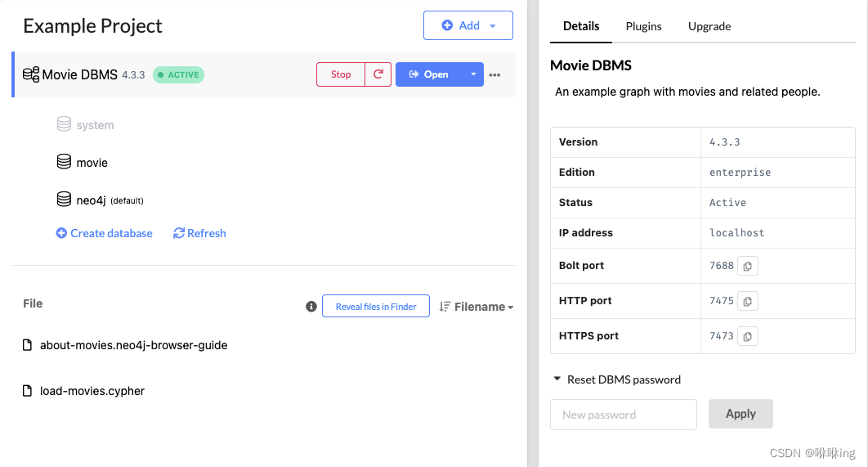868x467 pixels.
Task: Select the movie database row
Action: click(x=83, y=162)
